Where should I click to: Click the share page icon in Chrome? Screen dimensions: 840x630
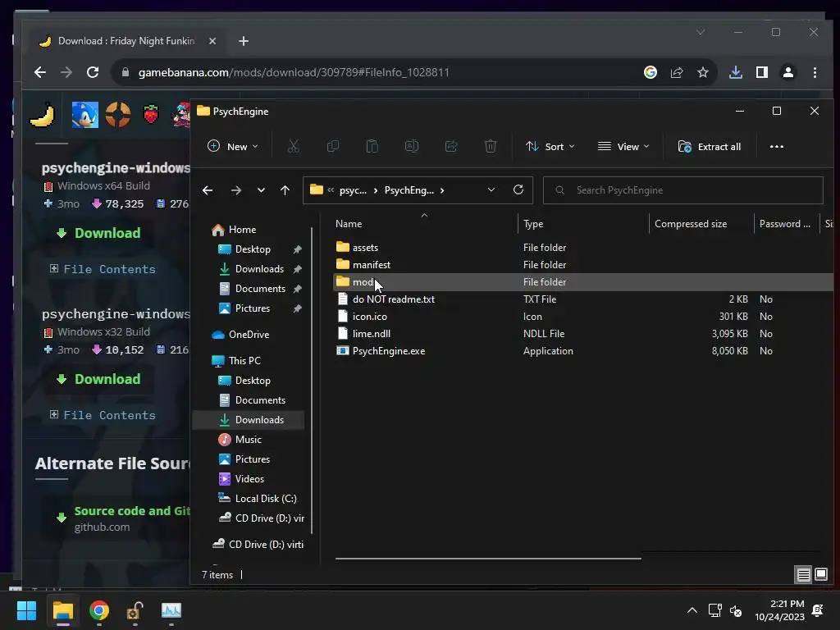677,72
